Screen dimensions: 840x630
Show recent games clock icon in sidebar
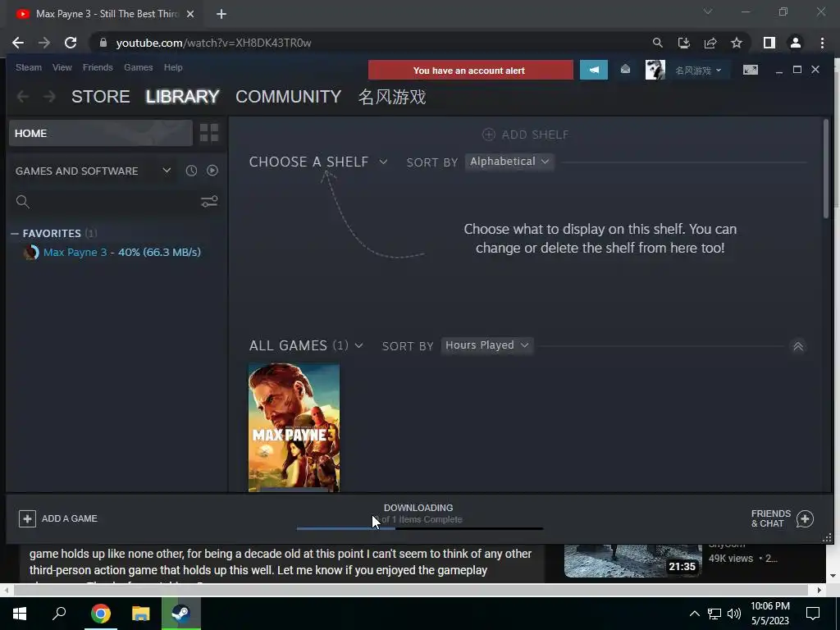coord(191,171)
